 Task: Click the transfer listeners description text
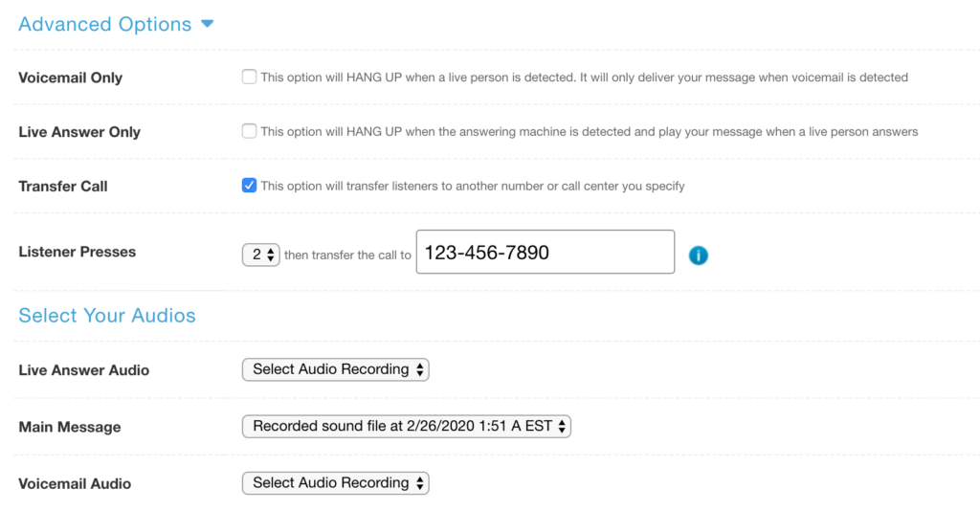coord(473,187)
